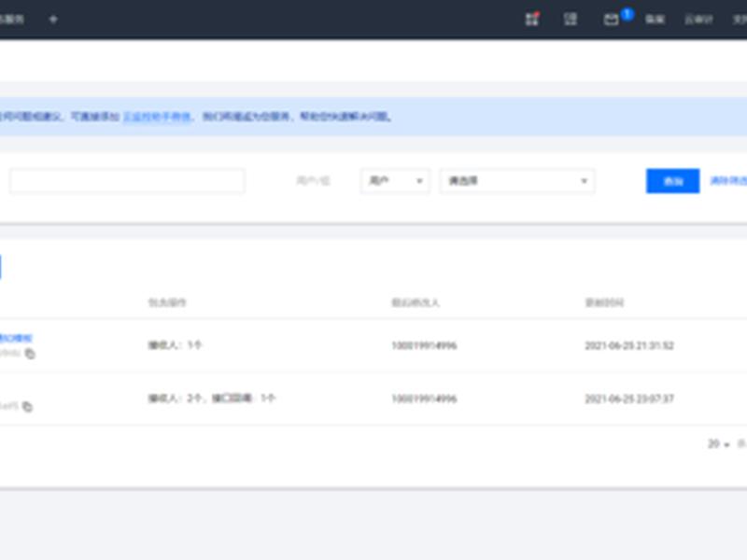Follow the blue underlined link in the banner
Screen dimensions: 747x560
pyautogui.click(x=157, y=117)
